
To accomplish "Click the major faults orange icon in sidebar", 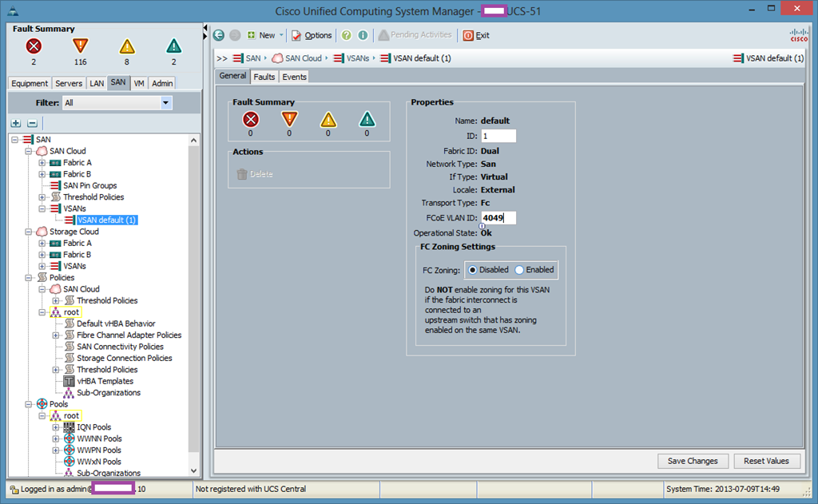I will (80, 46).
